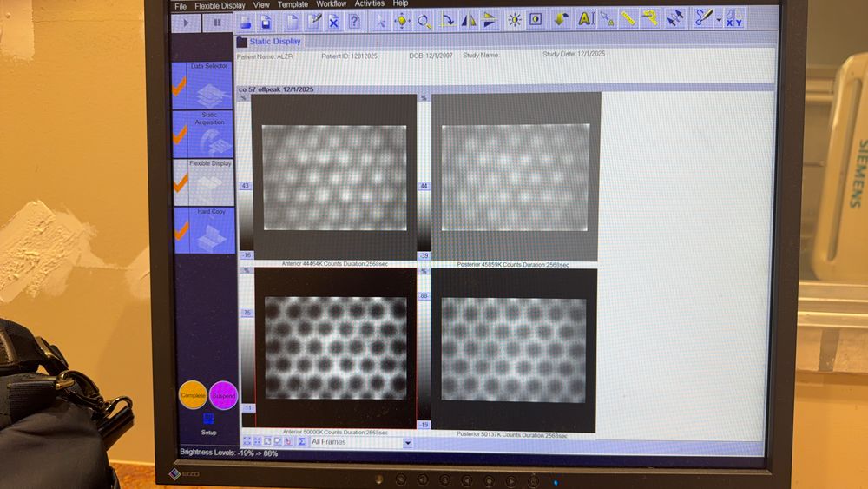
Task: Click the crossed arrows tool icon
Action: coord(674,19)
